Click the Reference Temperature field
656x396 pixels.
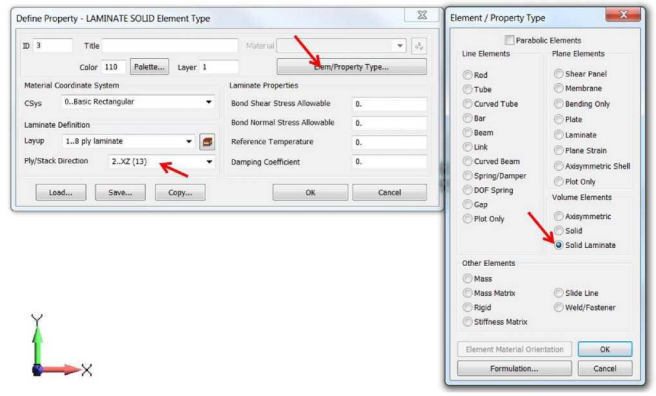390,143
